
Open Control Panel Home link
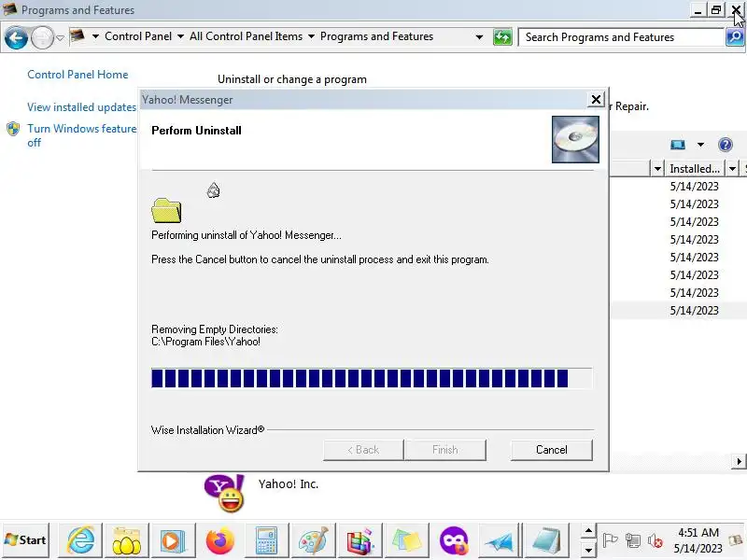(78, 75)
